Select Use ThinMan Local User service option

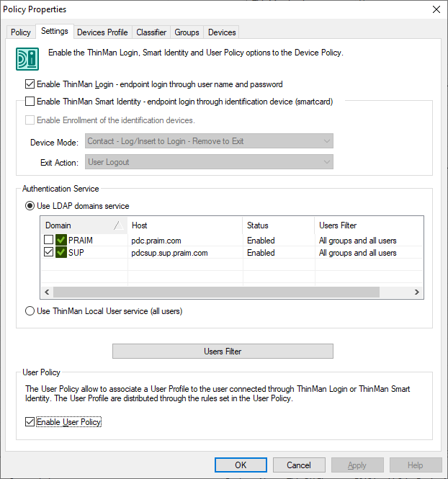[x=30, y=311]
